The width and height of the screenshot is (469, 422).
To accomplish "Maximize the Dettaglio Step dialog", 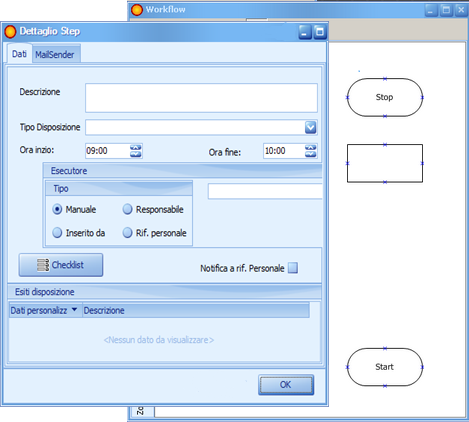I will click(320, 32).
